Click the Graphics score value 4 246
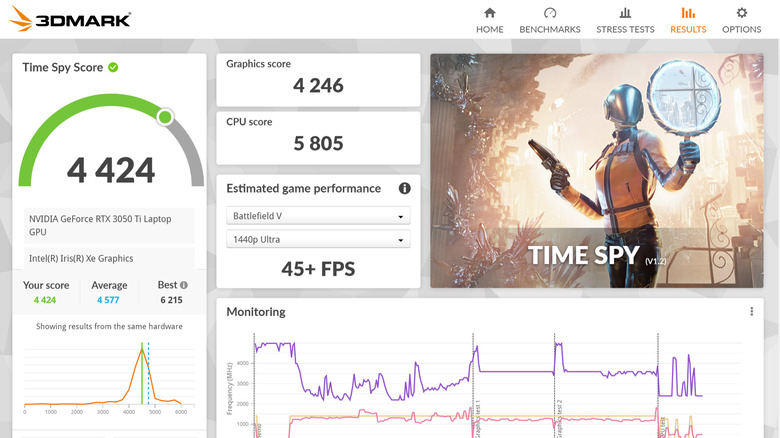This screenshot has width=780, height=438. [318, 85]
